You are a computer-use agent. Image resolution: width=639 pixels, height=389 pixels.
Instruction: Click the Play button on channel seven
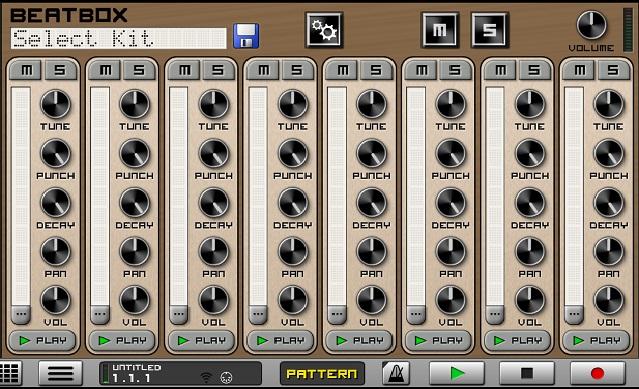click(517, 341)
